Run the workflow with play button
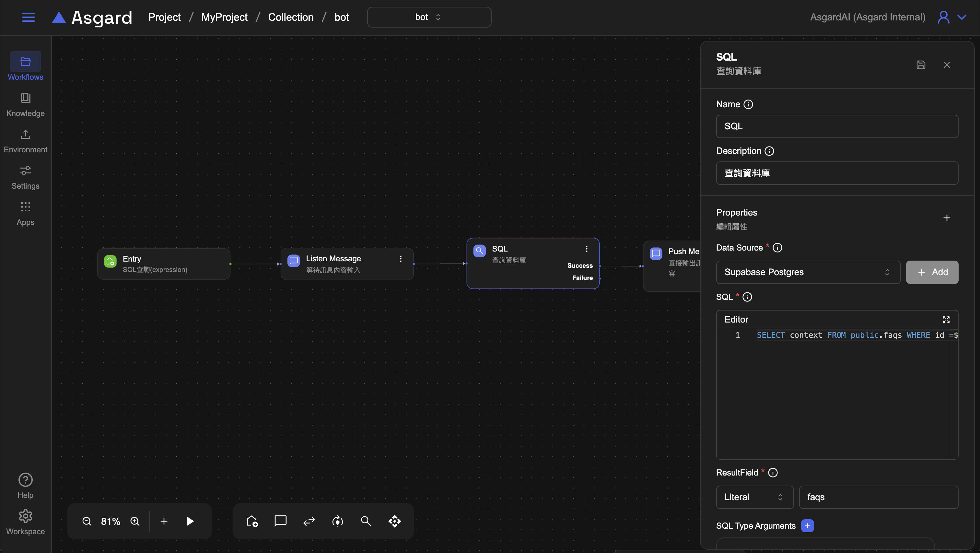Screen dimensions: 980x553 [x=190, y=521]
